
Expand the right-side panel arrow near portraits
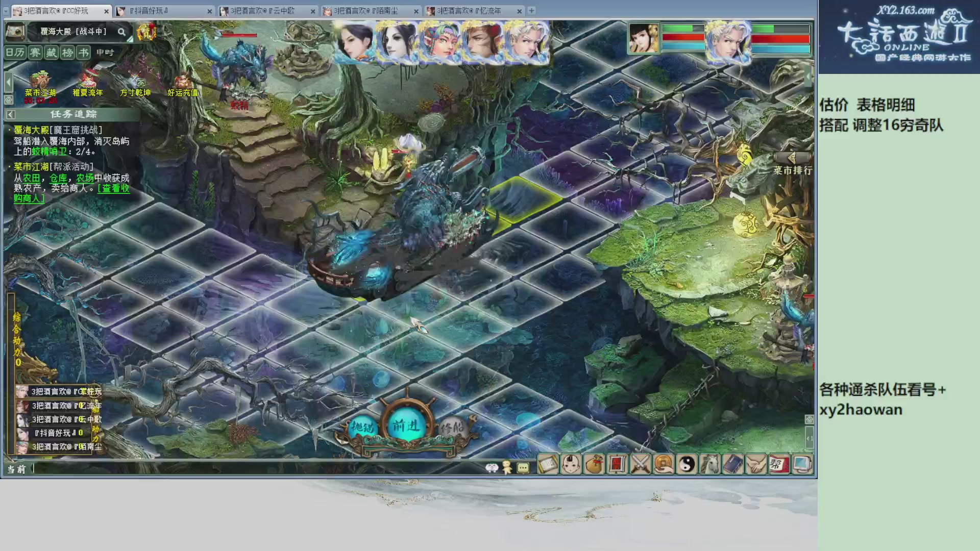pos(808,77)
